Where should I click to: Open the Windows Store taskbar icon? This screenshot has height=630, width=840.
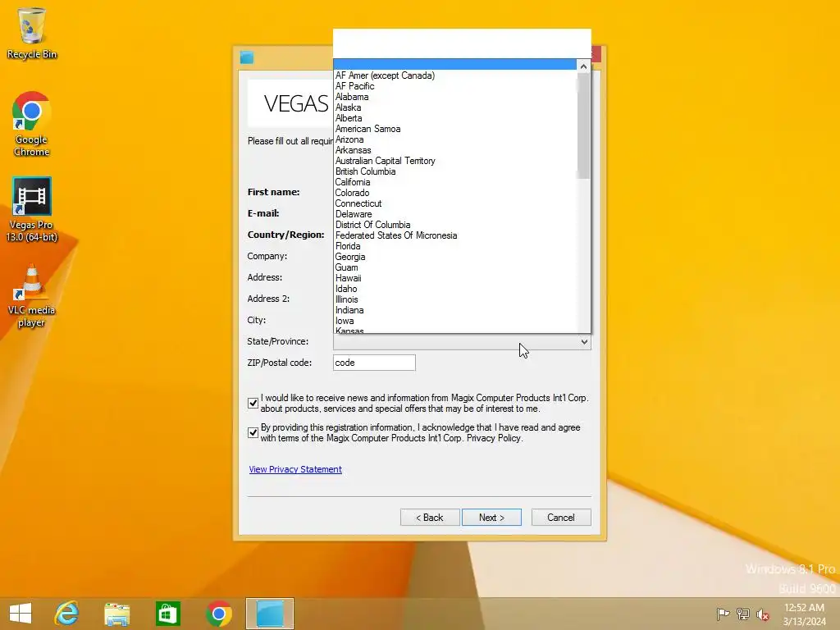167,614
